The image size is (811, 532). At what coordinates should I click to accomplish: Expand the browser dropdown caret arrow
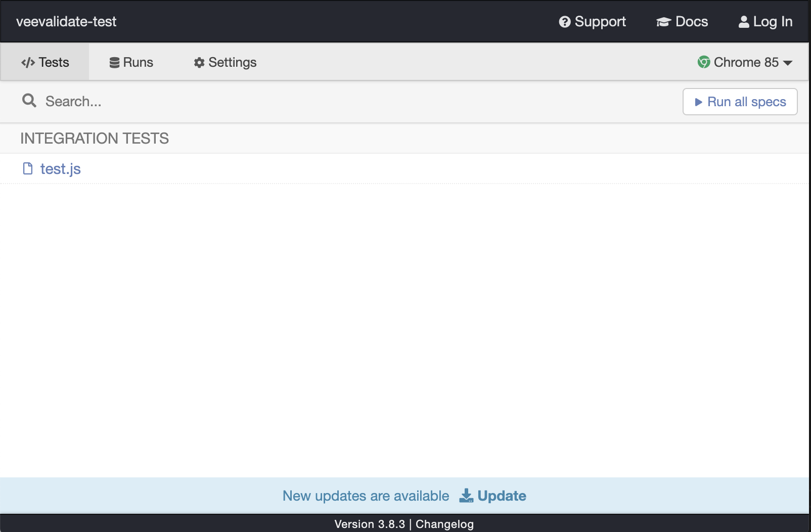787,63
